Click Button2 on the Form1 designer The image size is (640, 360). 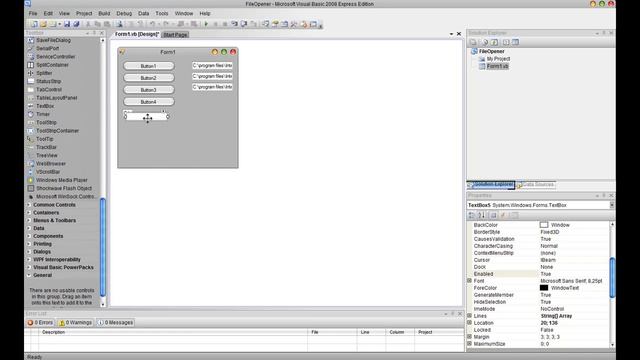[x=149, y=78]
